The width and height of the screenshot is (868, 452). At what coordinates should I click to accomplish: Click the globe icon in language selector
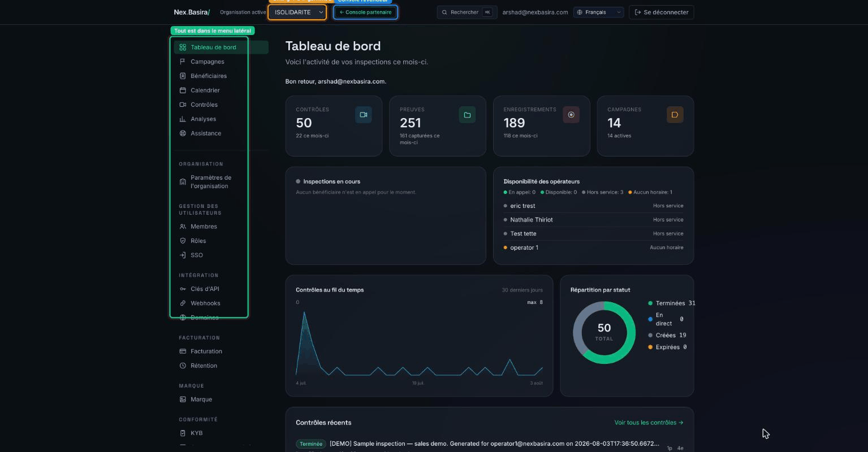click(580, 12)
